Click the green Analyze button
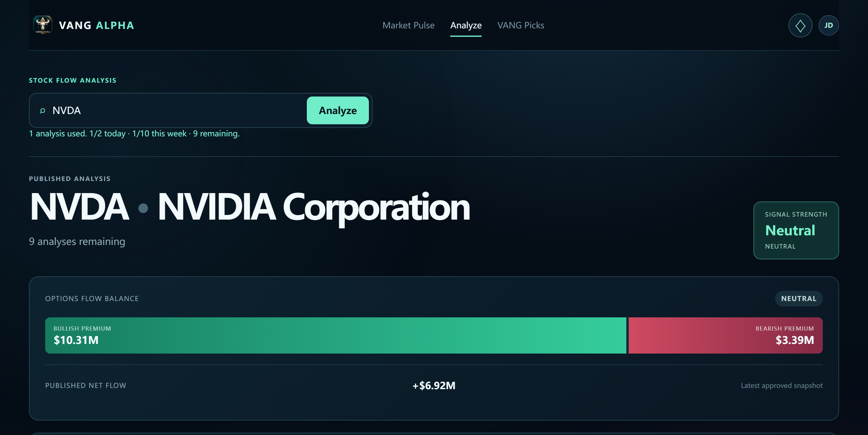 [x=338, y=111]
